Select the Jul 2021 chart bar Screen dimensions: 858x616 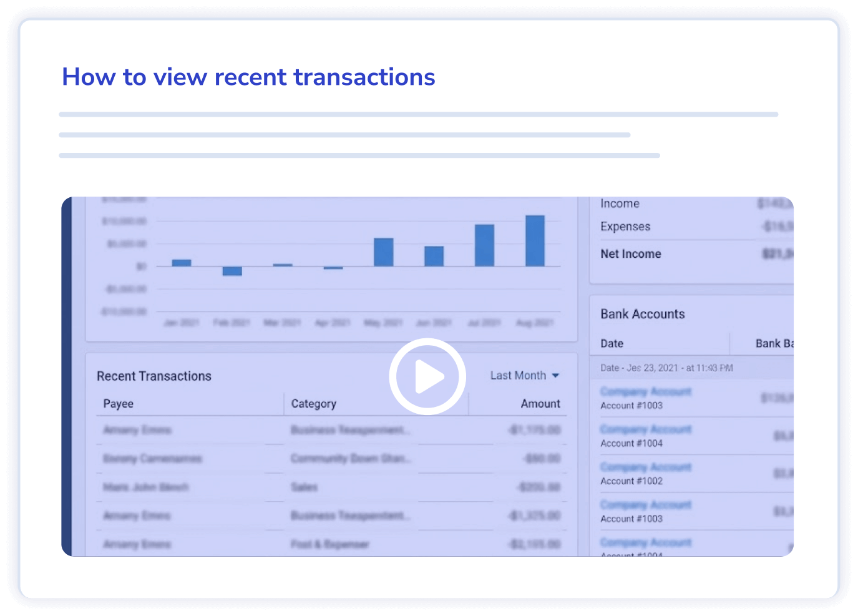(x=484, y=245)
